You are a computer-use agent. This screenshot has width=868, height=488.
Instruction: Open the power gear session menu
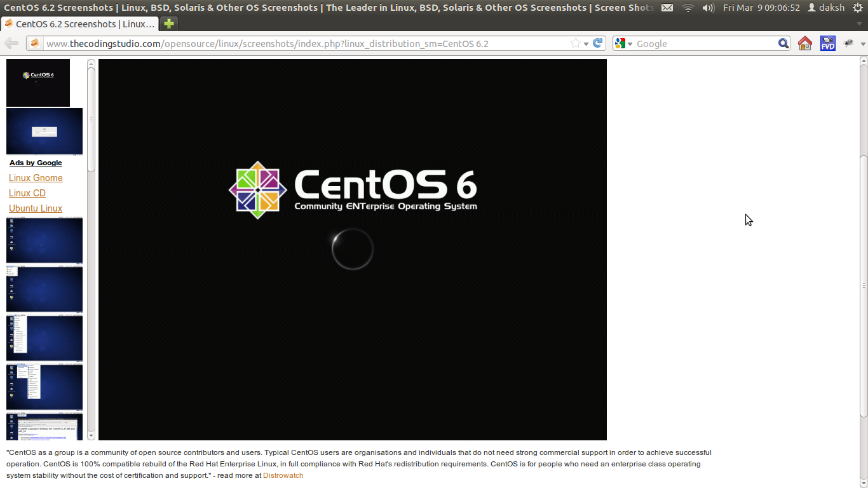point(857,8)
